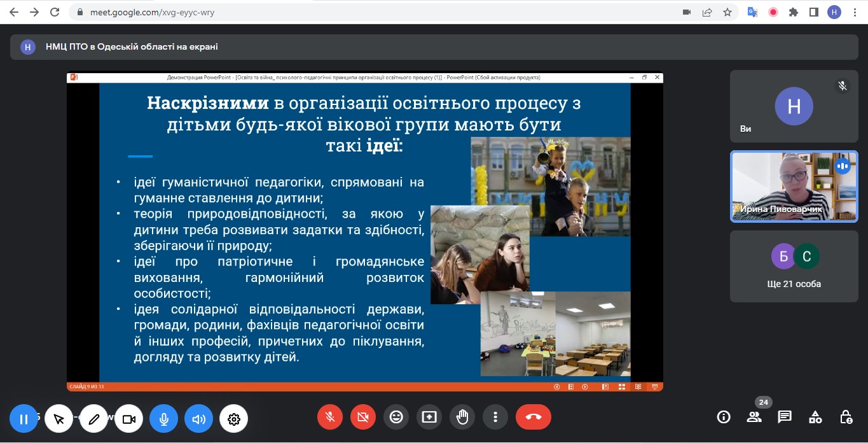Leave the call with hang-up button
Viewport: 868px width, 443px height.
(x=534, y=417)
